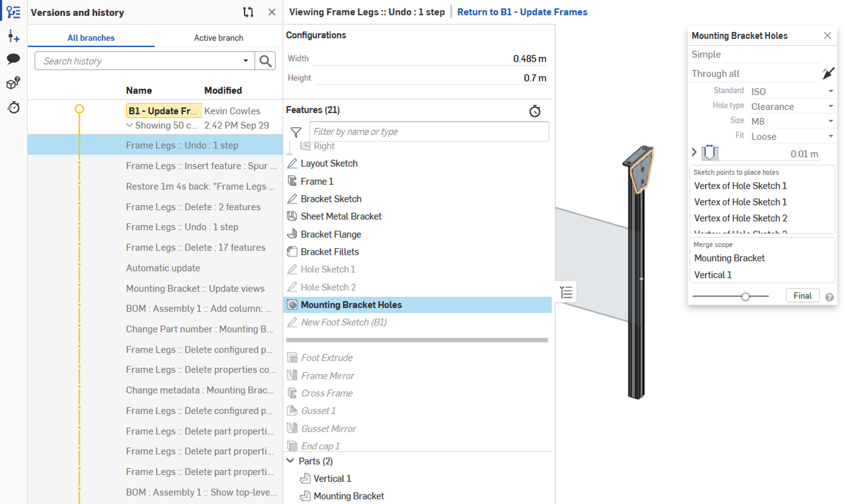850x504 pixels.
Task: Click the help question mark beside Final
Action: (829, 297)
